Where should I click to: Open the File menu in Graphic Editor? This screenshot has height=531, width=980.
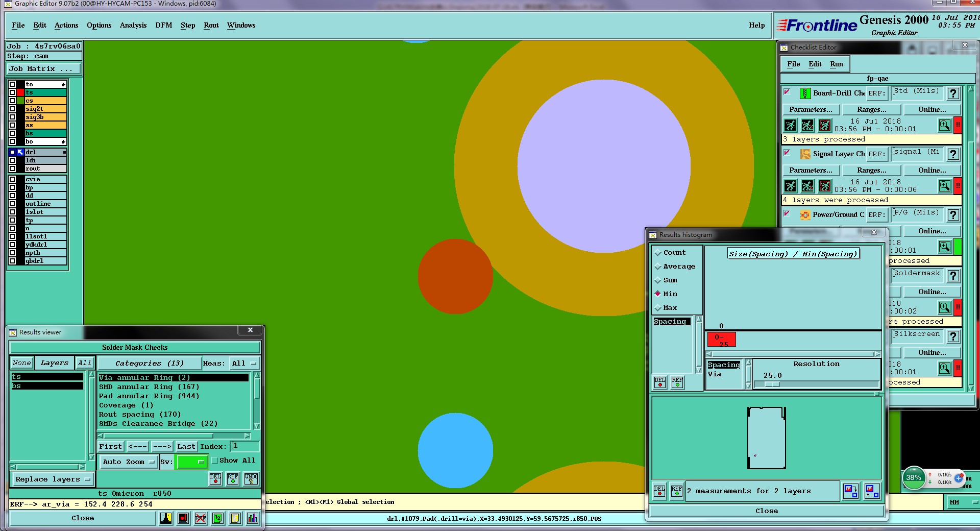(18, 26)
